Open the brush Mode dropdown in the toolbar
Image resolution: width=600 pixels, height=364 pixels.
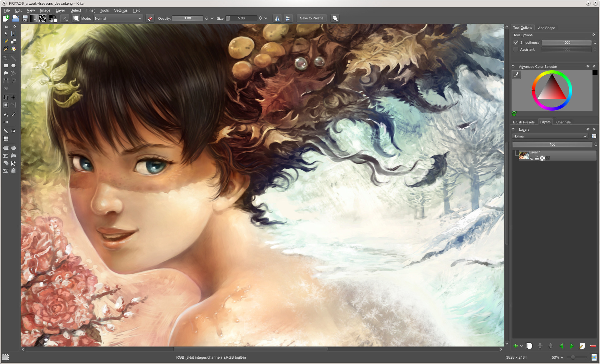coord(118,18)
